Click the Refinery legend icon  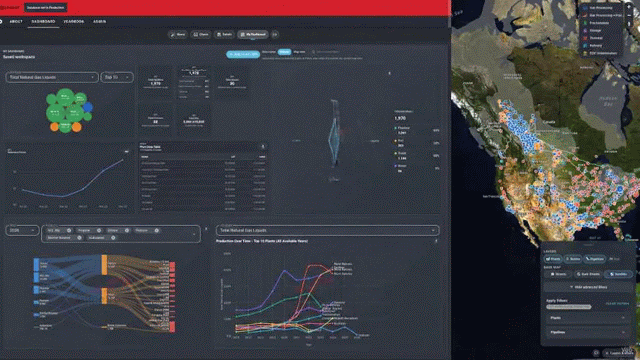coord(585,46)
